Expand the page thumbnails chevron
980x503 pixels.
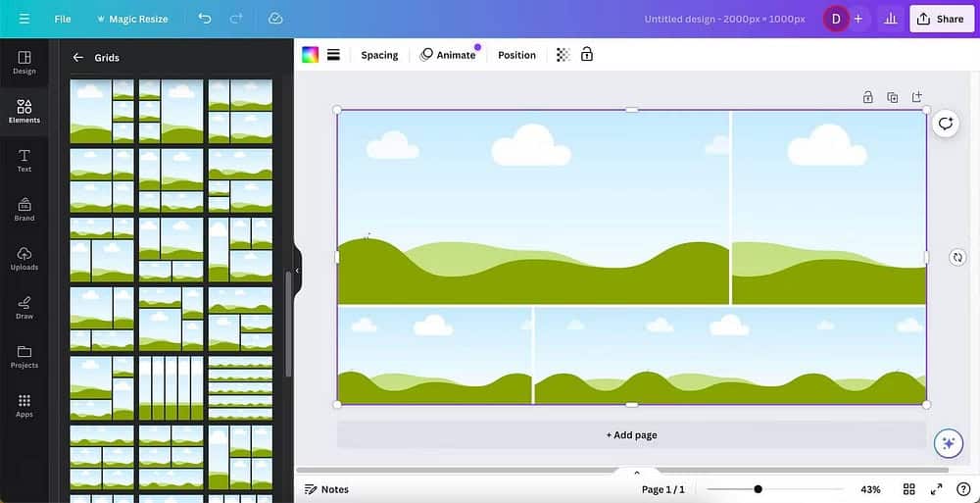pos(637,473)
